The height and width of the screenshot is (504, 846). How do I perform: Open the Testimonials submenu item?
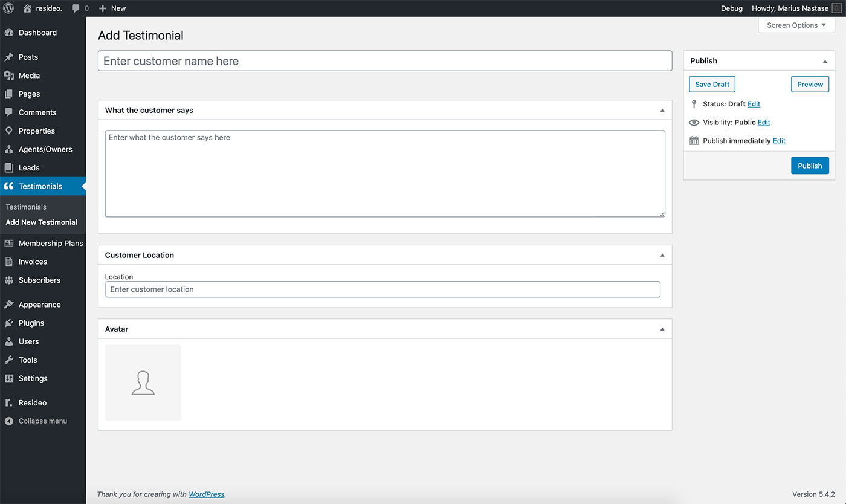pos(26,207)
